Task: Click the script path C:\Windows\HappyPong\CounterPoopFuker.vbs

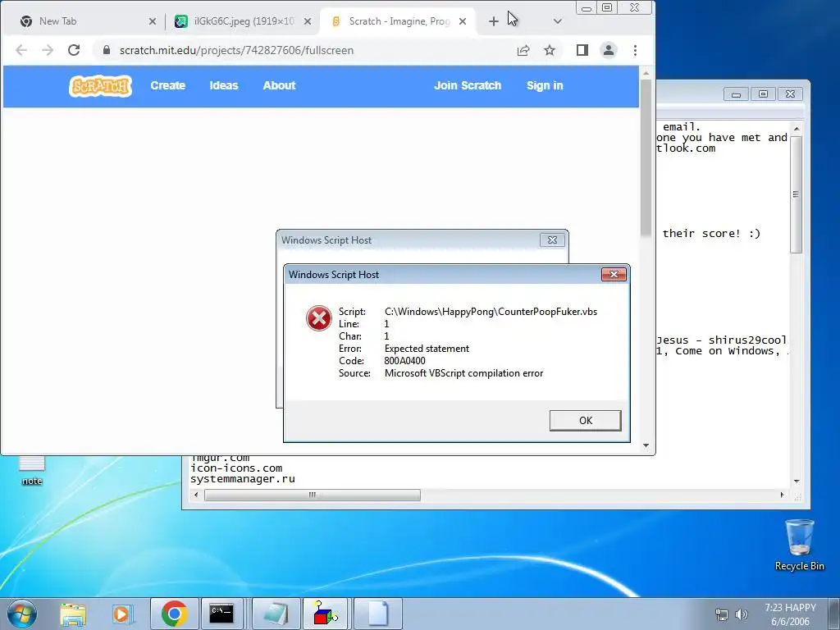Action: [x=491, y=312]
